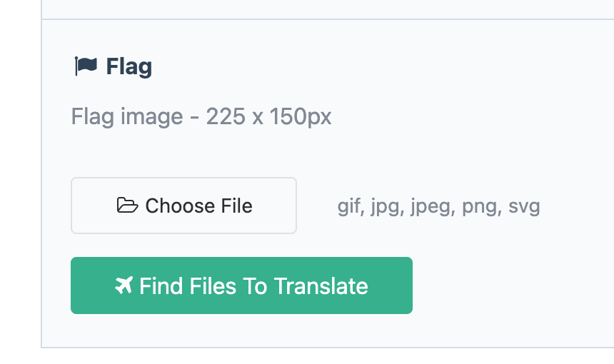Click the allowed file extensions hint

pyautogui.click(x=438, y=207)
